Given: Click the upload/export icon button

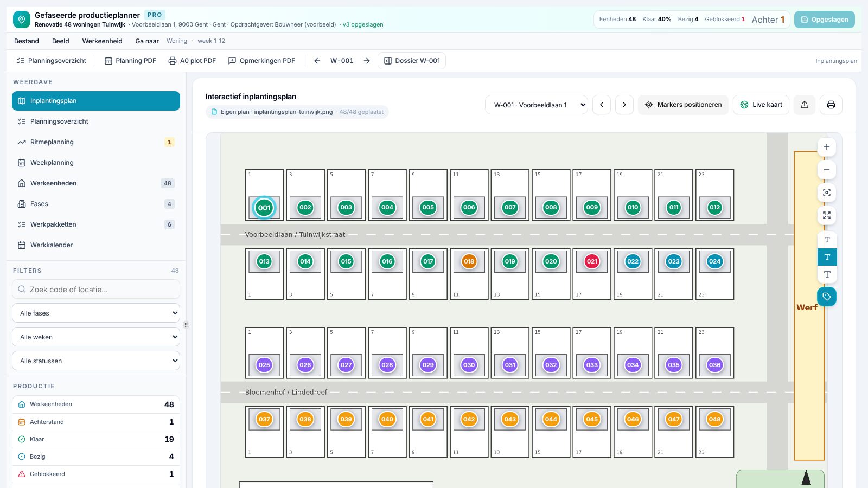Looking at the screenshot, I should (805, 105).
